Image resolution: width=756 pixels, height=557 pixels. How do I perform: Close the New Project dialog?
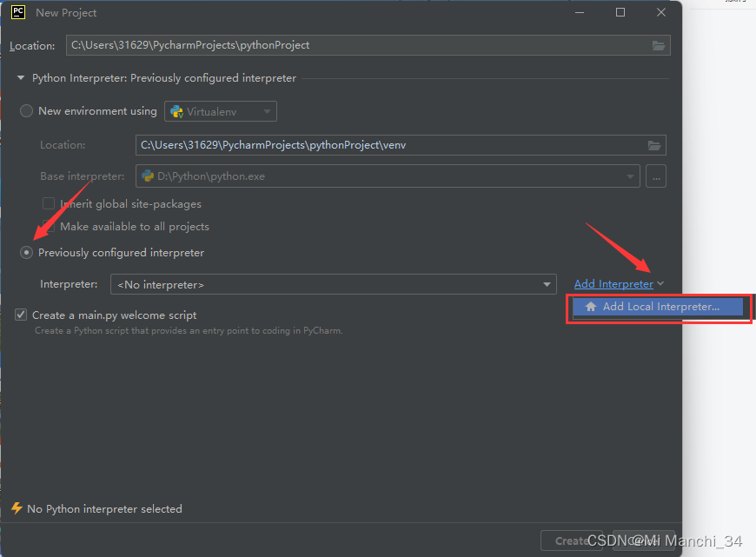pyautogui.click(x=661, y=12)
